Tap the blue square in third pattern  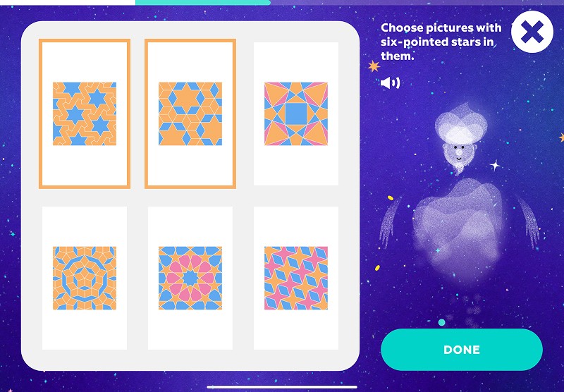[296, 114]
